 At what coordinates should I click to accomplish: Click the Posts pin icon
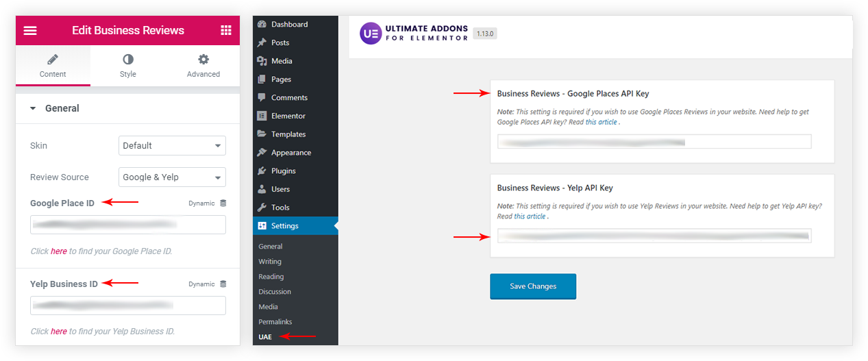coord(262,42)
